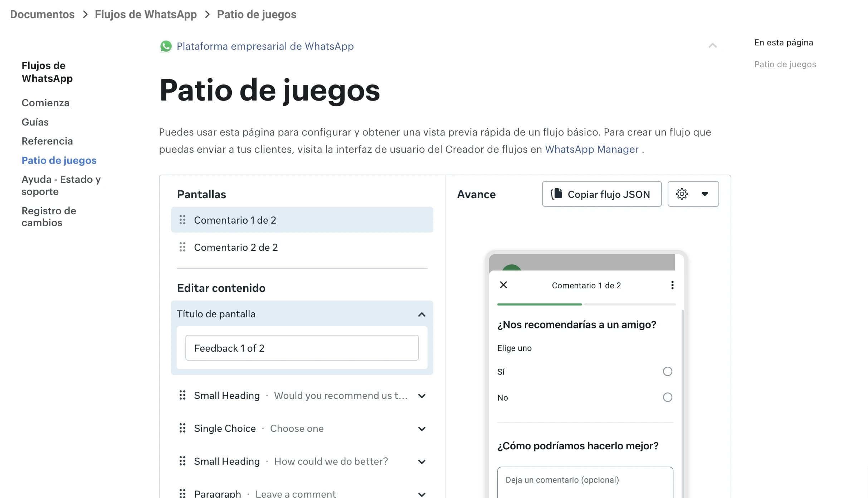
Task: Click the WhatsApp logo icon
Action: tap(166, 46)
